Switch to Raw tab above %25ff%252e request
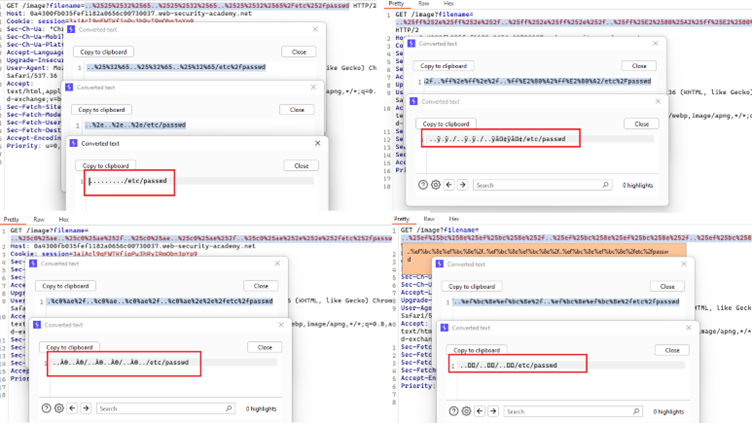 [x=423, y=3]
